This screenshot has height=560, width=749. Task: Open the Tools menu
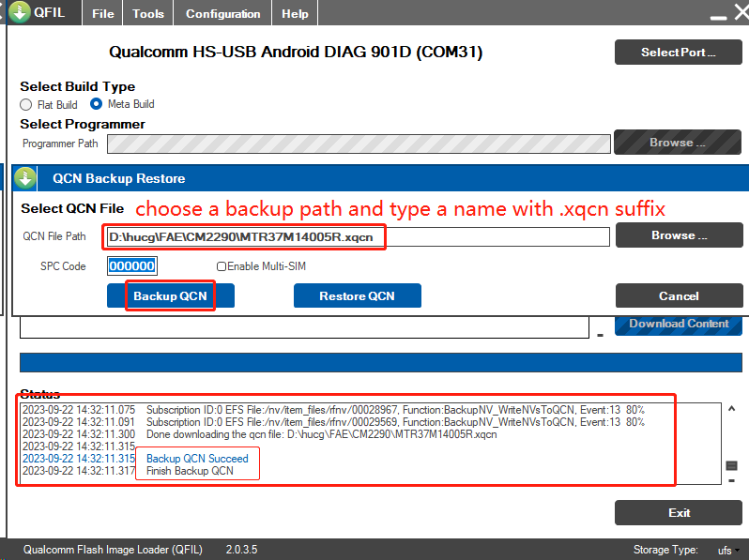point(148,13)
